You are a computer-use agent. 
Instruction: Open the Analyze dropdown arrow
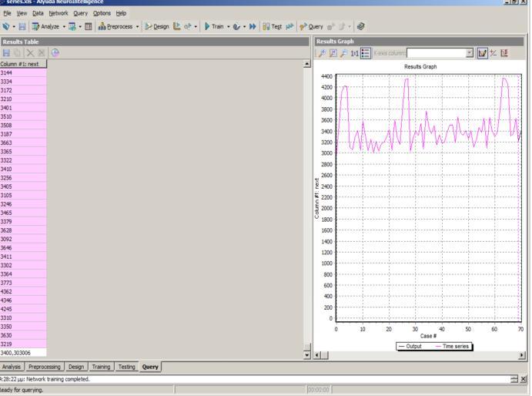point(64,26)
